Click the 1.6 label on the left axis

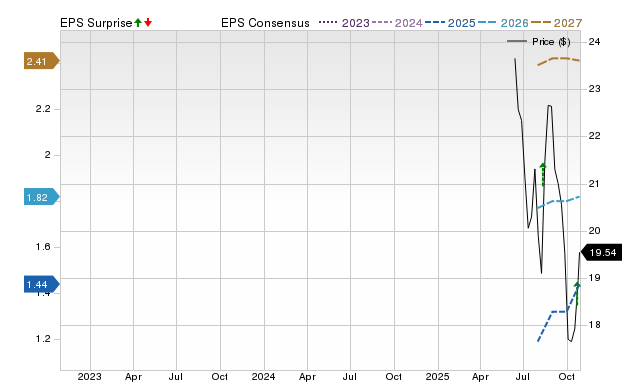click(x=43, y=247)
